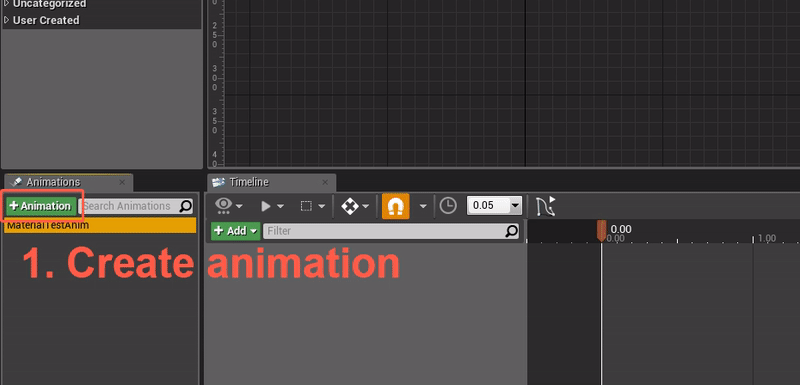Toggle the orange magnet snapping button
The width and height of the screenshot is (800, 385).
pos(395,206)
